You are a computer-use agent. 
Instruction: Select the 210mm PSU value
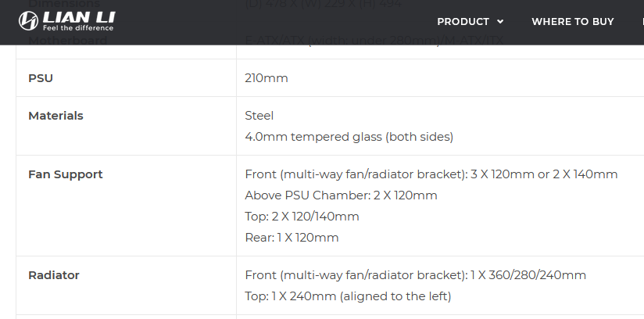(x=267, y=78)
